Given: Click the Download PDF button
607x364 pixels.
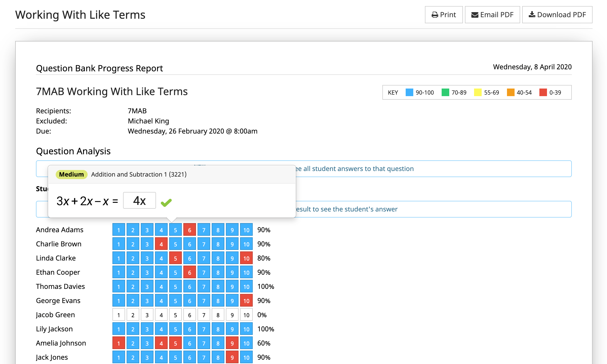Looking at the screenshot, I should click(x=557, y=15).
